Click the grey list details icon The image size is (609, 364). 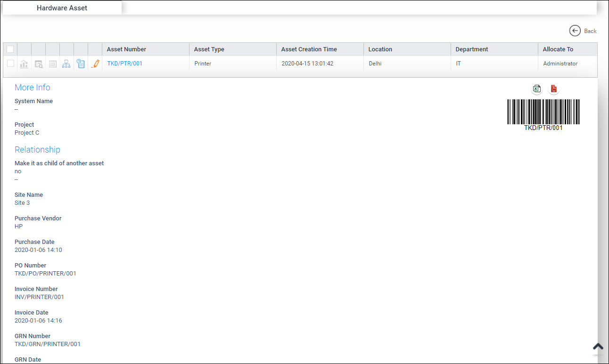(53, 64)
